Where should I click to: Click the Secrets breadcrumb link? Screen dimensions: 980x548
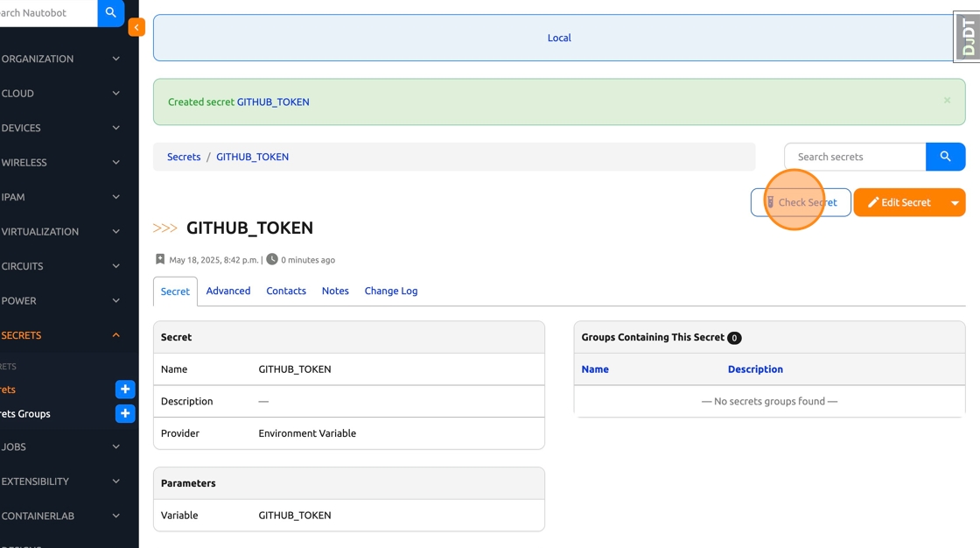(184, 157)
